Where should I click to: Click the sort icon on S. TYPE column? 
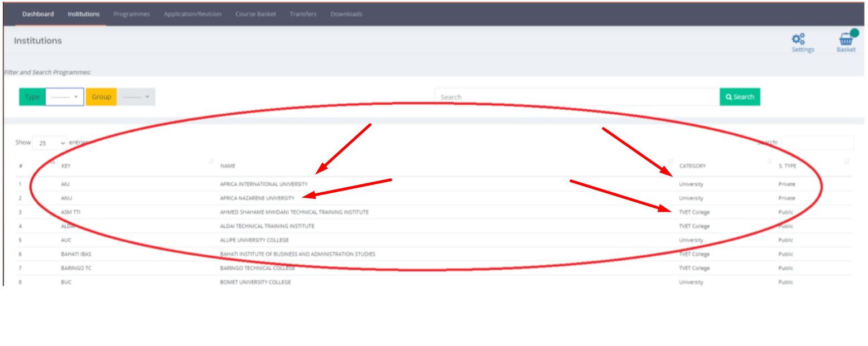(847, 162)
